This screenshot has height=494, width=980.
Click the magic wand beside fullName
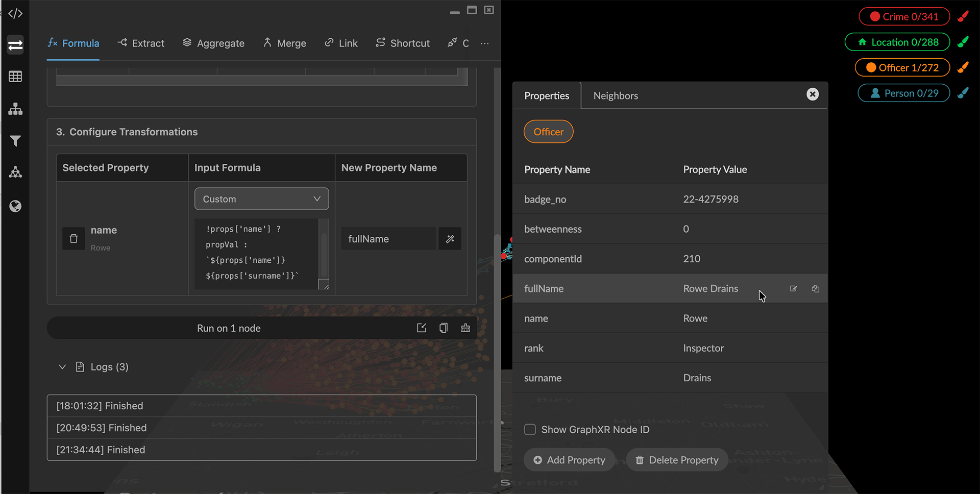[450, 239]
